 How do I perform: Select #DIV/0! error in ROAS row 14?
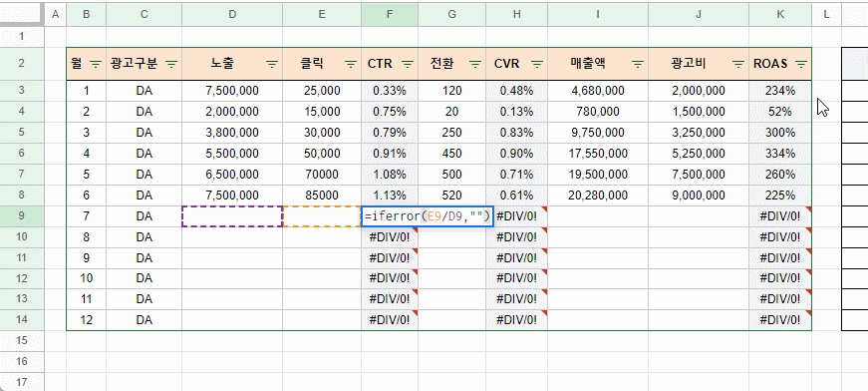coord(780,320)
